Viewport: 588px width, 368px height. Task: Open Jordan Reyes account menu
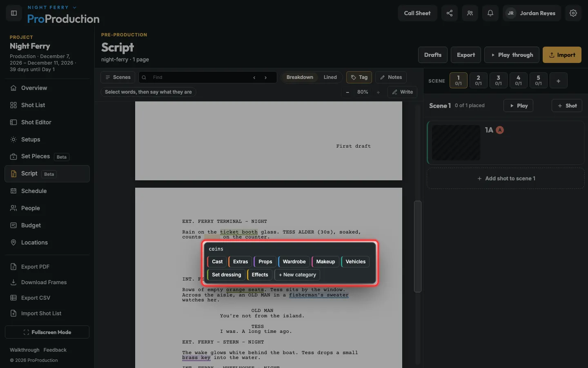pyautogui.click(x=532, y=13)
